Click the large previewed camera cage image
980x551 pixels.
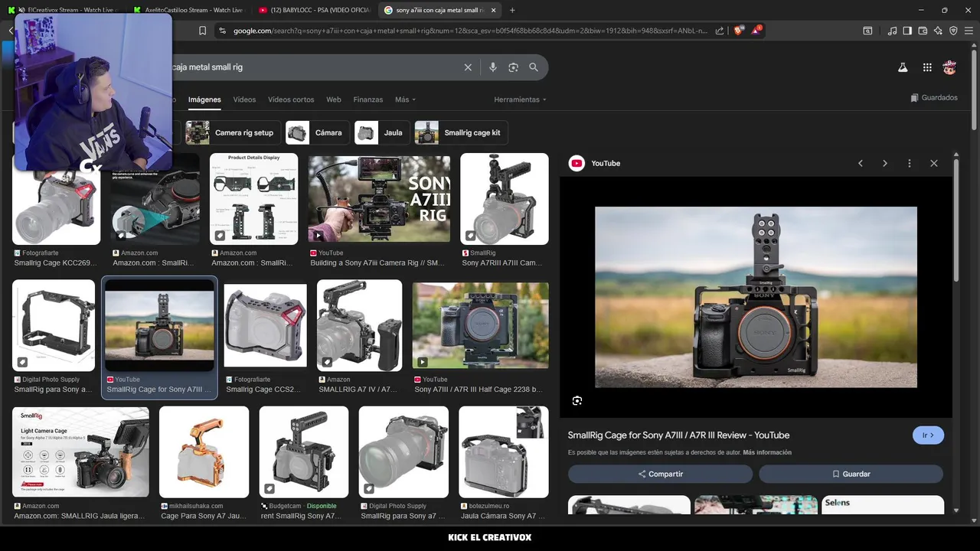(756, 297)
